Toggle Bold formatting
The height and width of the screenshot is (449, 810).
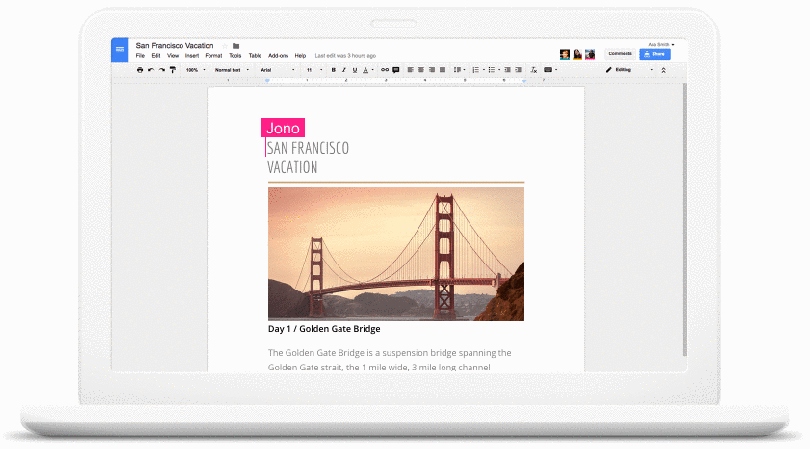coord(334,70)
